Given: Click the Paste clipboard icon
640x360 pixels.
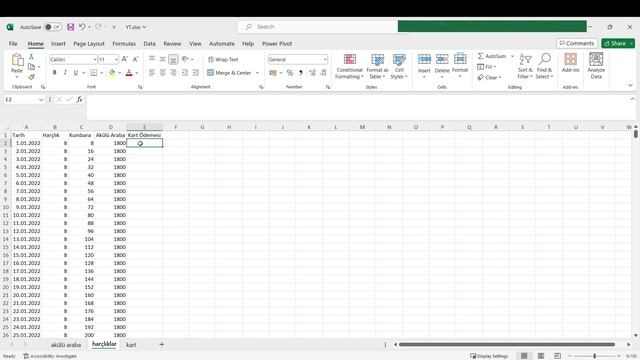Looking at the screenshot, I should (x=17, y=60).
